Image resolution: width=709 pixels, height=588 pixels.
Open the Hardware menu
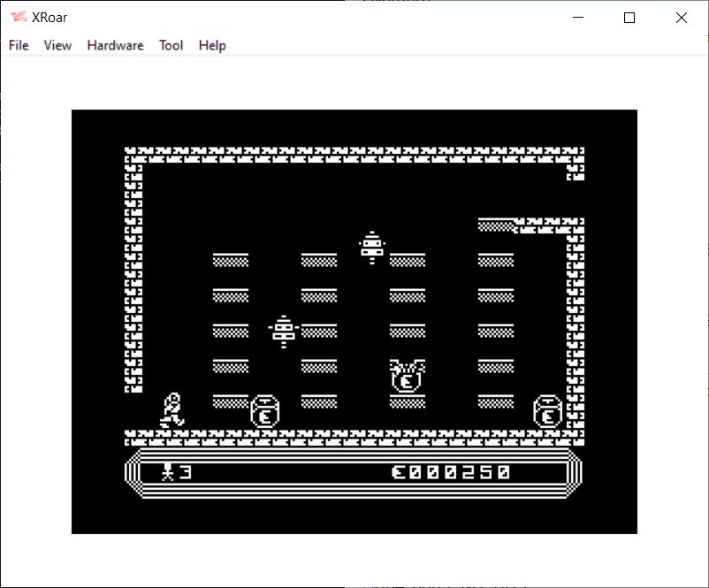[x=115, y=45]
